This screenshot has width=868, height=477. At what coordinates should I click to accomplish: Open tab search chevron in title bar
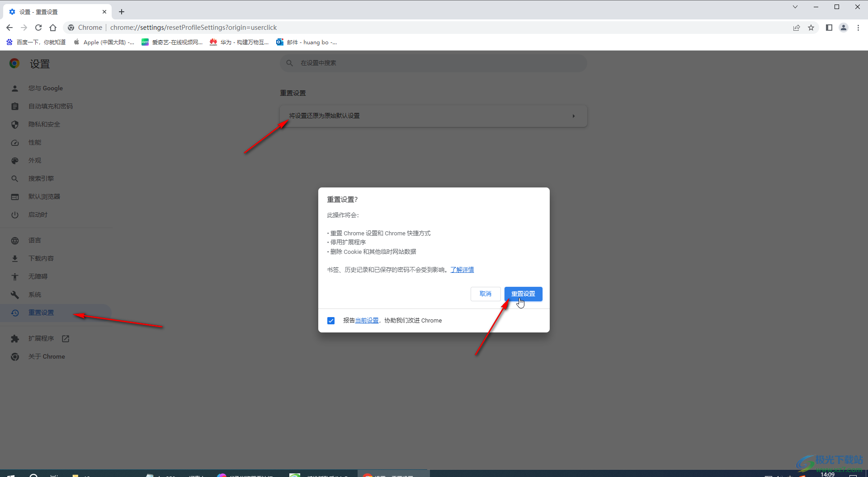(795, 7)
